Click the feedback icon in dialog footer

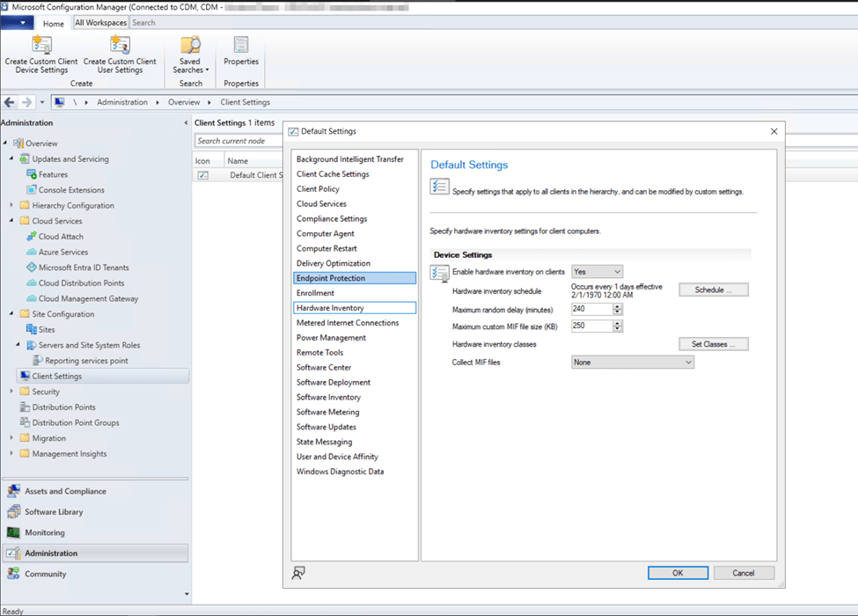click(299, 573)
